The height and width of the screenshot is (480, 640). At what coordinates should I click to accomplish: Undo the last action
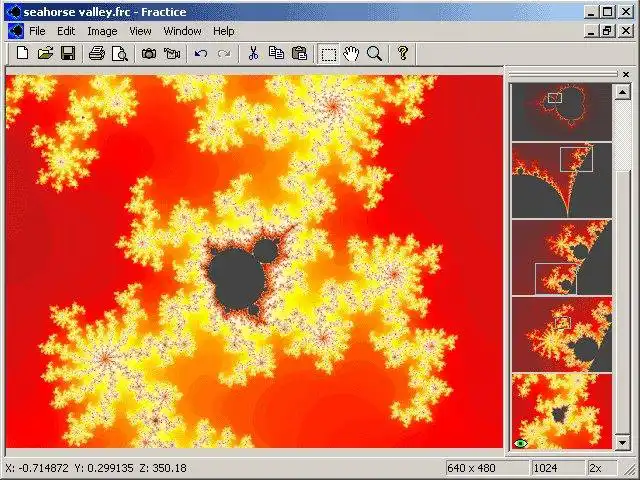tap(200, 53)
